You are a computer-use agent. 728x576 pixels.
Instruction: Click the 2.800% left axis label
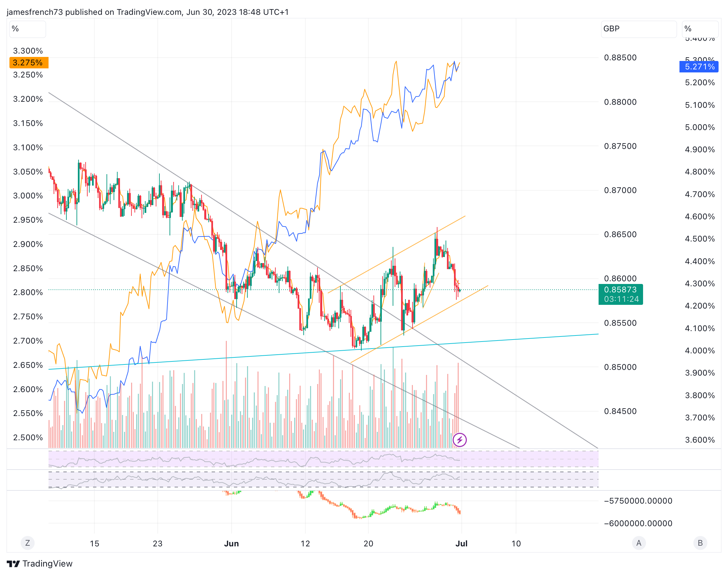click(28, 292)
